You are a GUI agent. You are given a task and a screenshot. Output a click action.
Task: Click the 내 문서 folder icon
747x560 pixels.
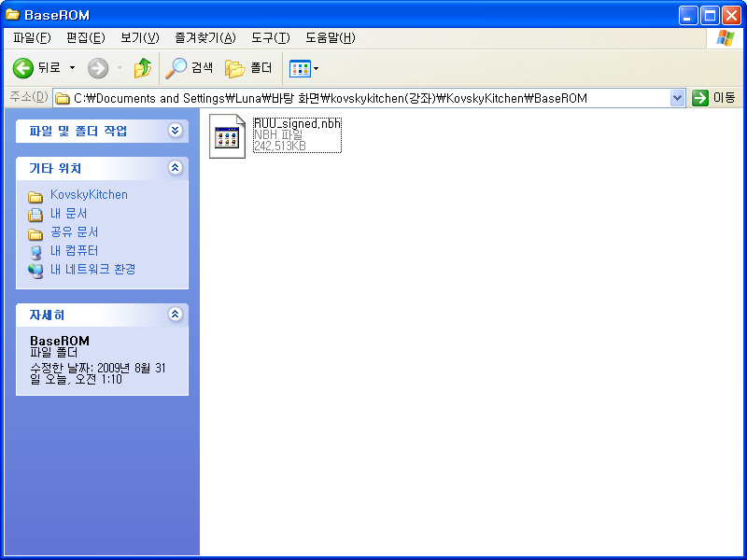coord(36,213)
